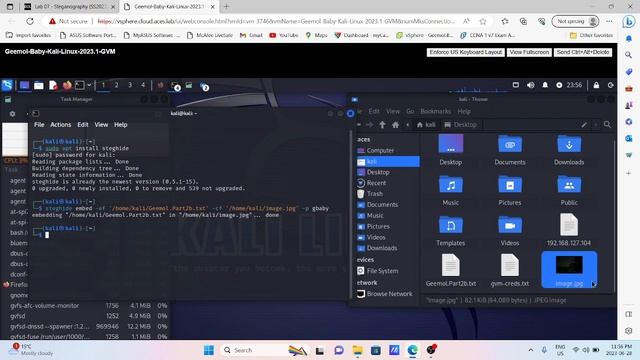Open terminal Help menu
This screenshot has width=640, height=360.
pos(120,124)
